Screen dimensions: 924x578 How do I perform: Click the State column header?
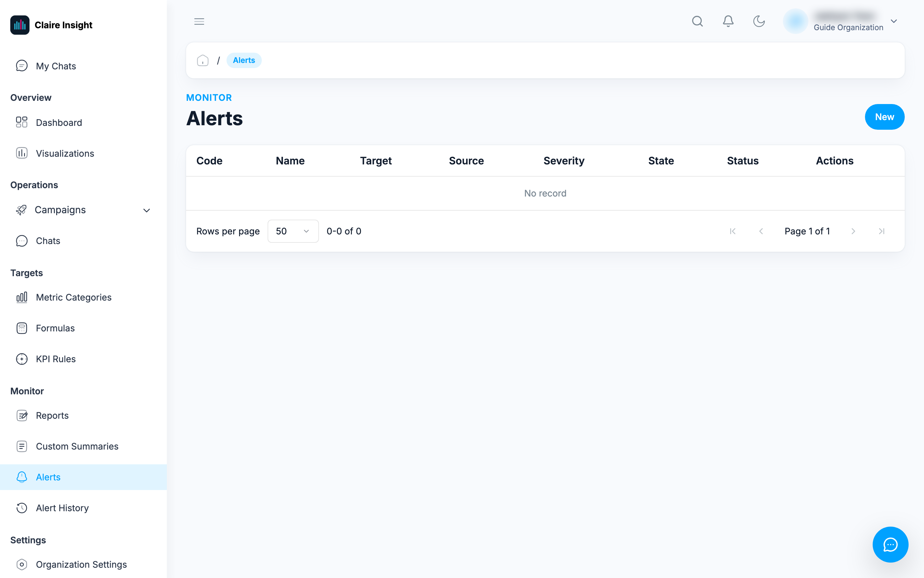[661, 161]
